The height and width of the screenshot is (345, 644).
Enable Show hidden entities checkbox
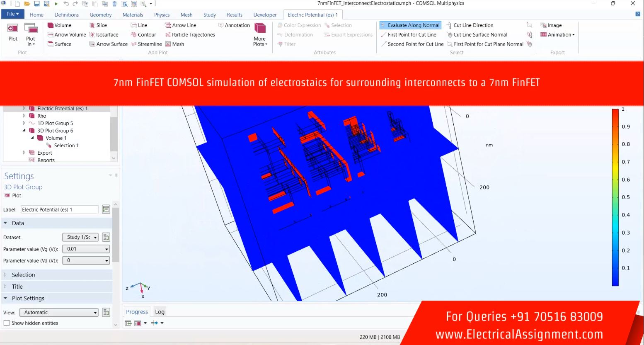coord(7,323)
